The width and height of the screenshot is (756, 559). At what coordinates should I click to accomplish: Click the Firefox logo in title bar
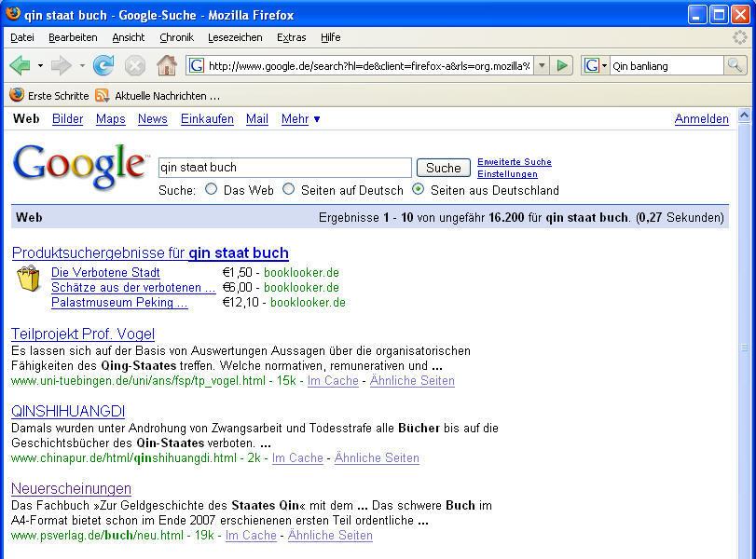pos(13,13)
